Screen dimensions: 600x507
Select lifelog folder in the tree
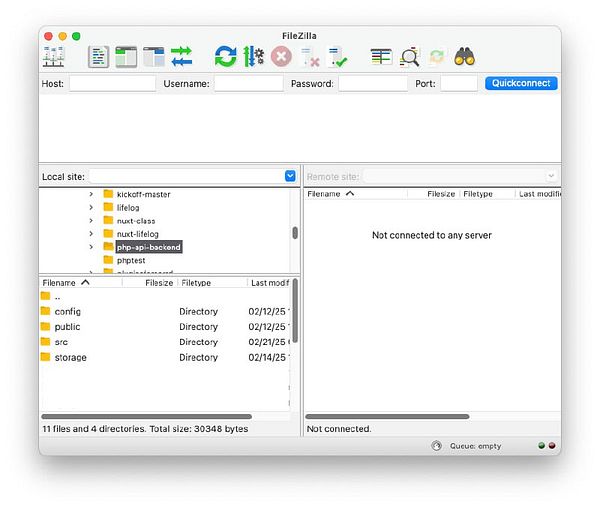point(128,208)
